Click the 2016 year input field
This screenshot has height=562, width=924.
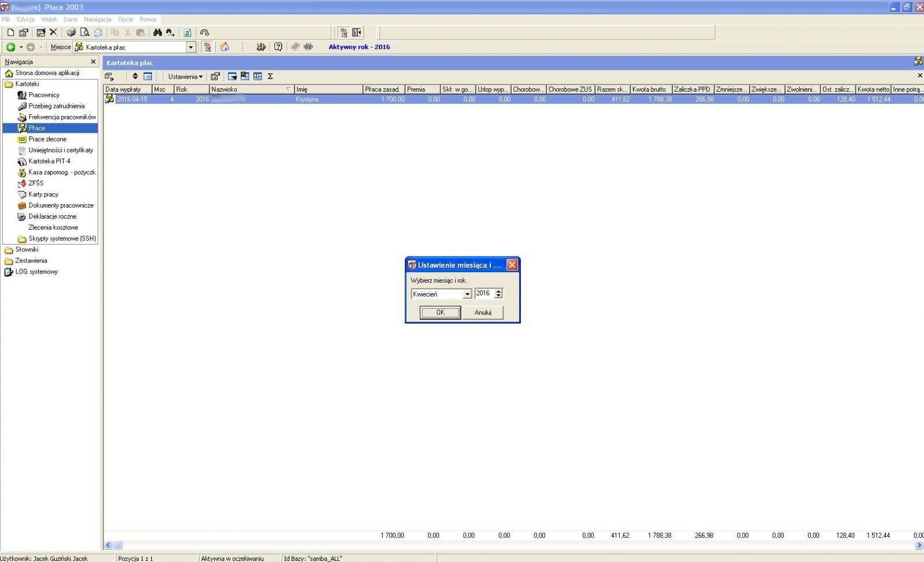click(x=484, y=294)
